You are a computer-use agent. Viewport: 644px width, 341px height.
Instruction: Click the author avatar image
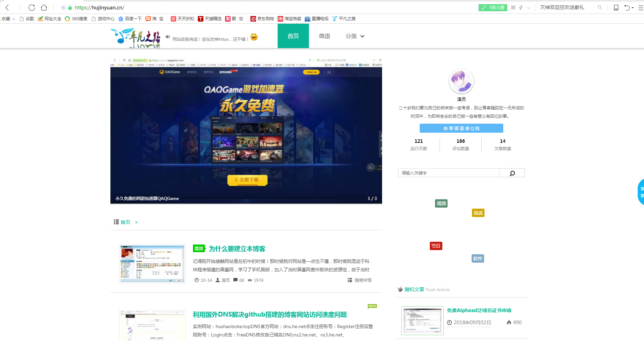click(x=461, y=81)
